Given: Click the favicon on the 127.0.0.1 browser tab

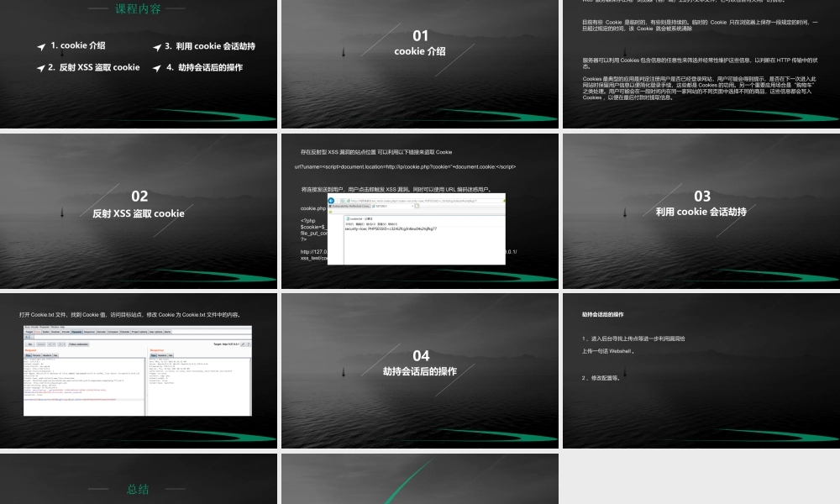Looking at the screenshot, I should tap(375, 207).
